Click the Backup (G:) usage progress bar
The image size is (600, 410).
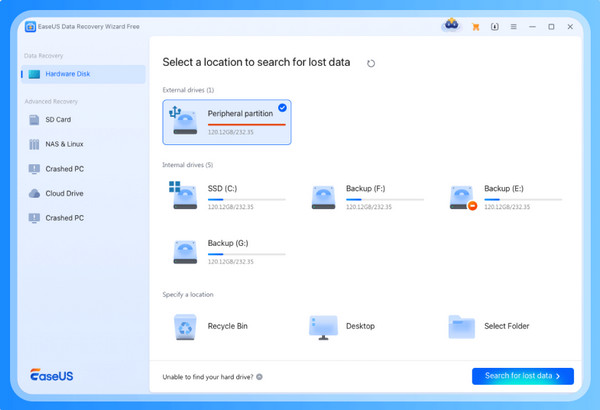[246, 254]
